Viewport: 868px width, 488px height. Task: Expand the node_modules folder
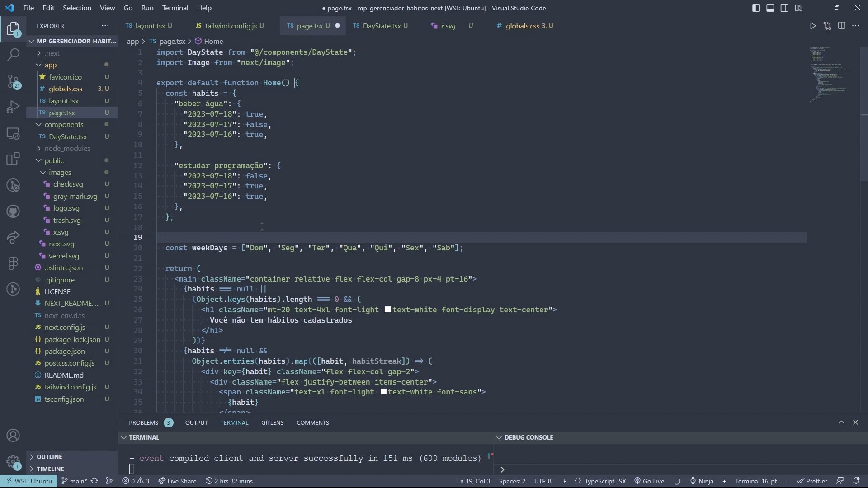coord(67,148)
